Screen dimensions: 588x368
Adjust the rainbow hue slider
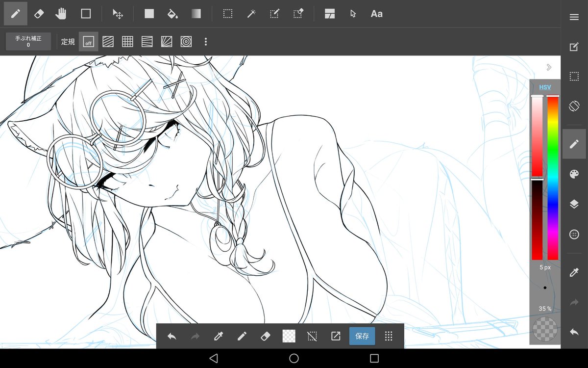click(553, 178)
